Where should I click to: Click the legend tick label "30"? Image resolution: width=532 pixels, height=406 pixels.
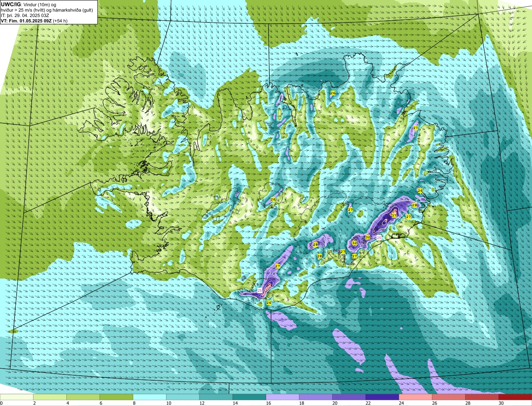tap(501, 403)
